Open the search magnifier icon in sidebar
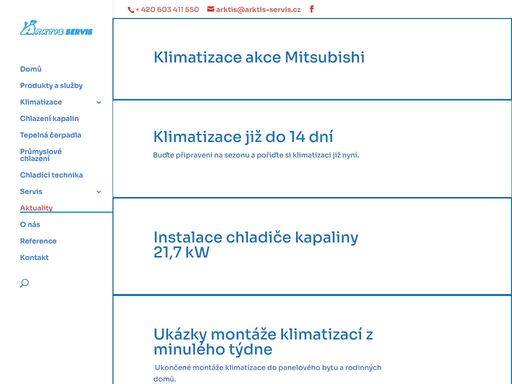 pos(24,283)
